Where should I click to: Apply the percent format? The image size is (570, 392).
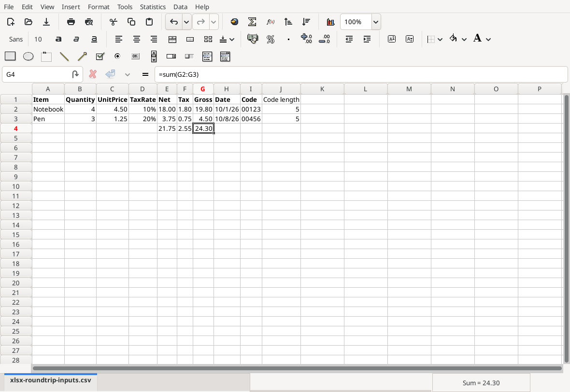point(271,39)
